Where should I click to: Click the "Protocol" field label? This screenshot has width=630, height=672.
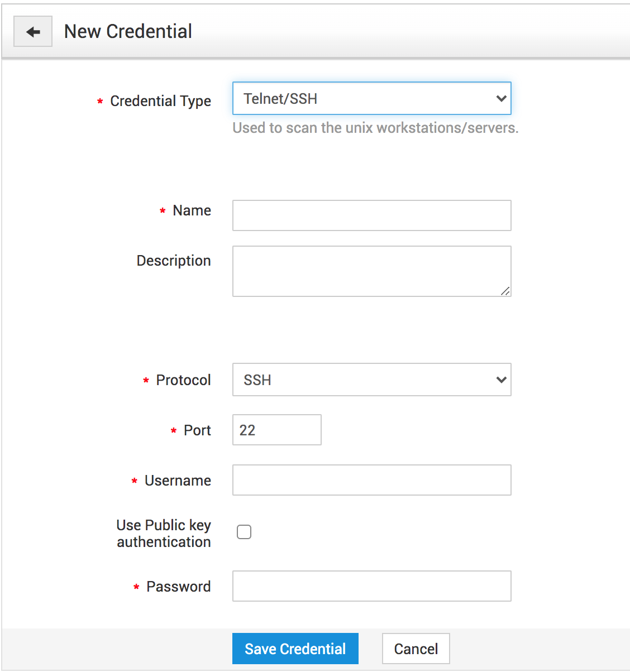coord(183,380)
